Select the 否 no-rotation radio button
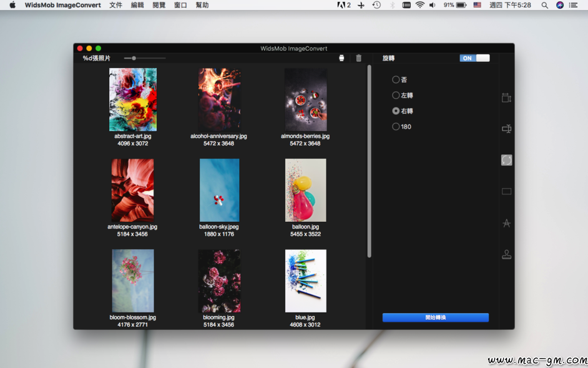The width and height of the screenshot is (588, 368). [396, 79]
